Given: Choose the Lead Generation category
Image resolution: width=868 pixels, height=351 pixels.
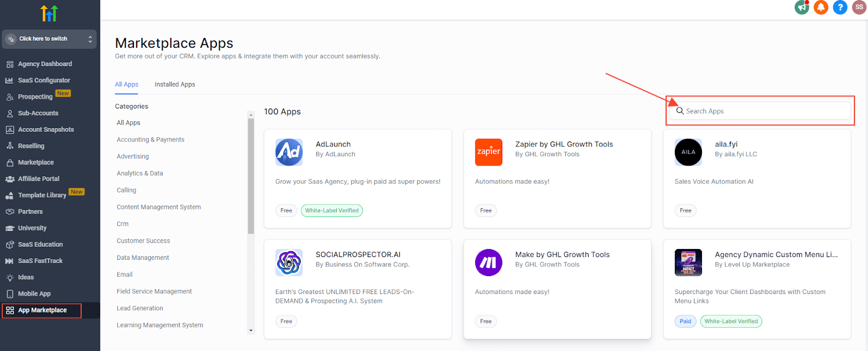Looking at the screenshot, I should click(140, 308).
